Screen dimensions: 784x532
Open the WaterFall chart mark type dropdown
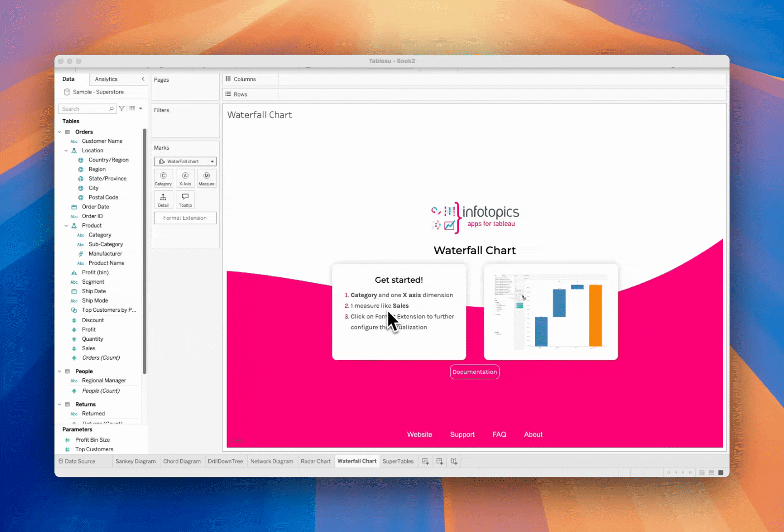coord(185,162)
